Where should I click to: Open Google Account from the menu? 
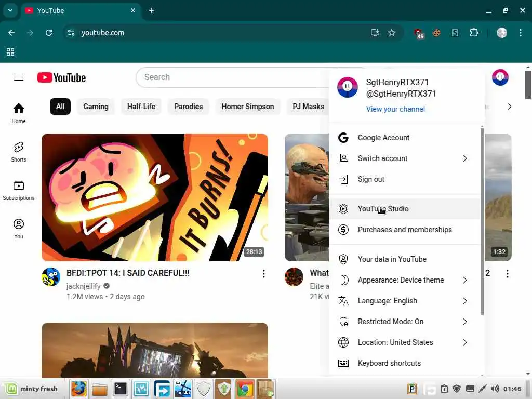pos(404,138)
